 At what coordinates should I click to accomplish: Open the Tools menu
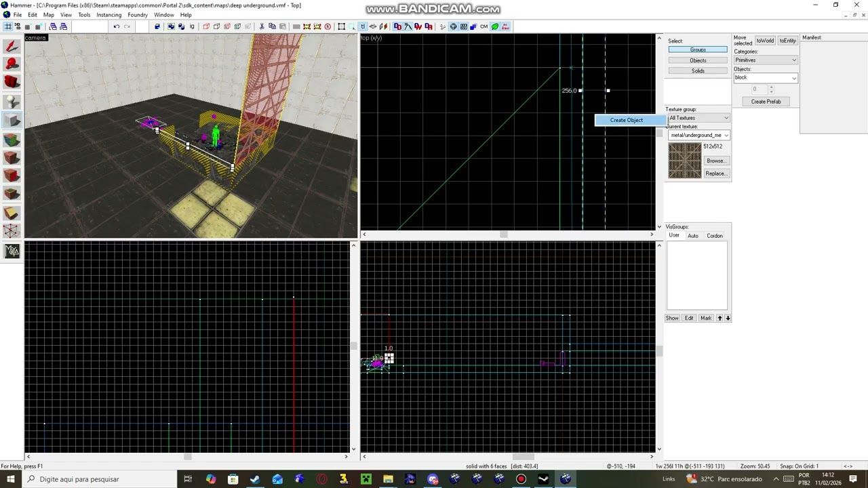point(84,15)
